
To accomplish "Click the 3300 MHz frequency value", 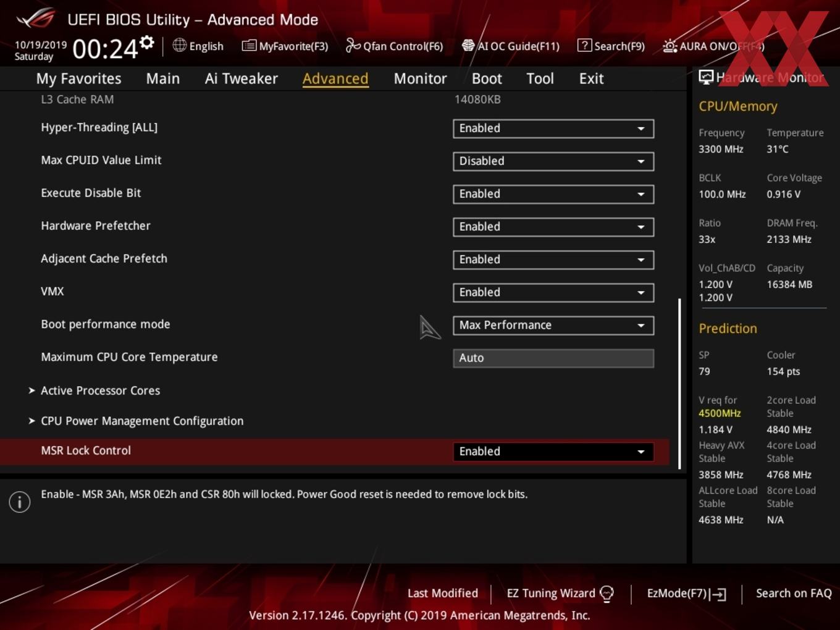I will pos(721,149).
